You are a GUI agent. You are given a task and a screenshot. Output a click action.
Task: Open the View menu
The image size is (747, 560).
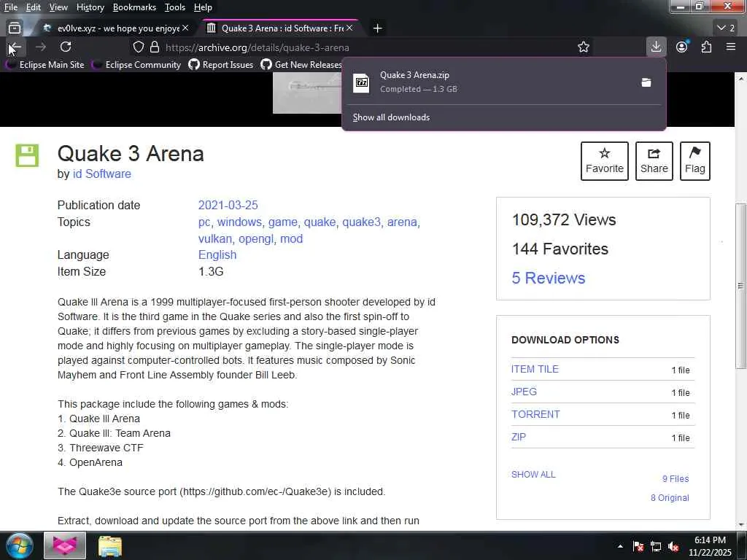coord(58,7)
